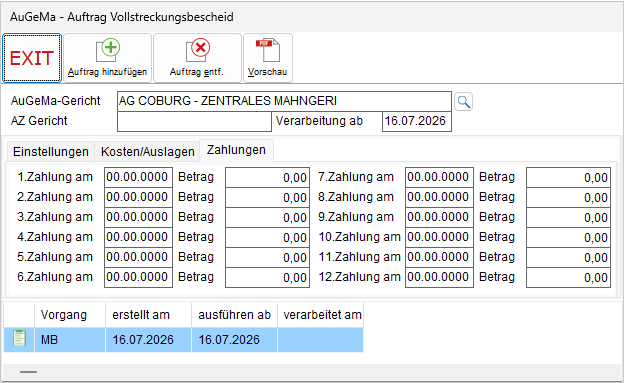Image resolution: width=624 pixels, height=383 pixels.
Task: Set the 5.Zahlung am date field
Action: pos(138,257)
